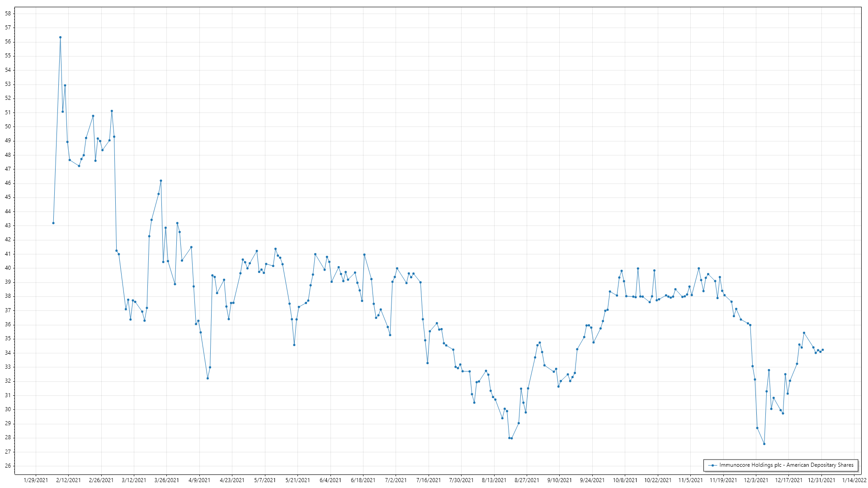
Task: Click the 26 y-axis value label
Action: pyautogui.click(x=8, y=466)
